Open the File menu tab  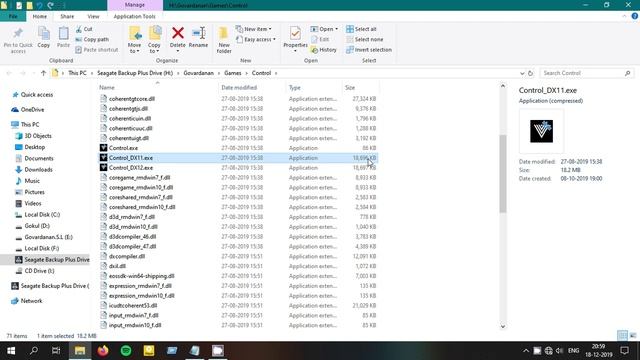tap(13, 16)
